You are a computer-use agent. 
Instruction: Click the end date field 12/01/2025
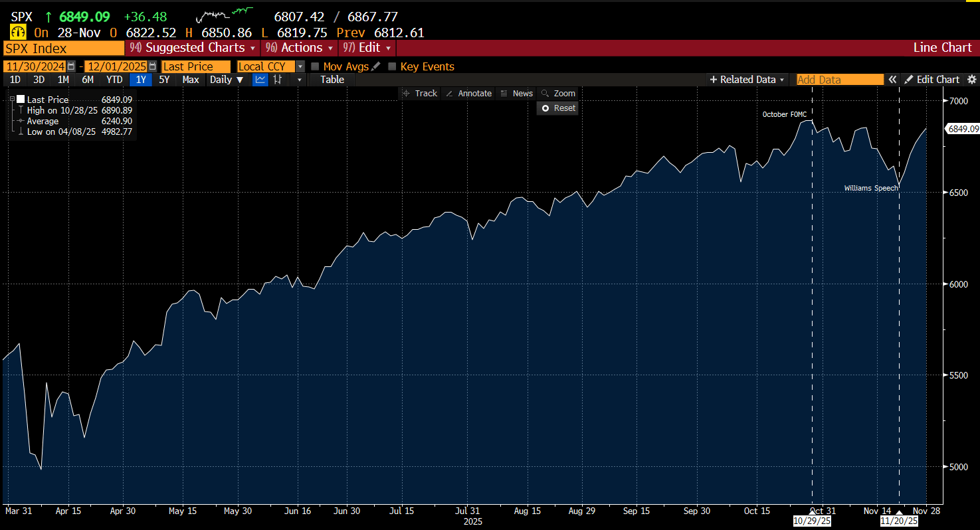point(117,66)
